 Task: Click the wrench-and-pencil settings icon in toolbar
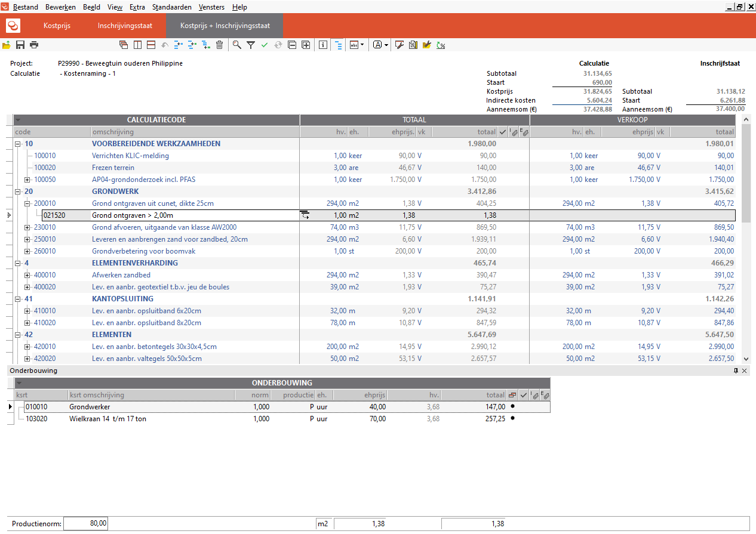pyautogui.click(x=399, y=45)
